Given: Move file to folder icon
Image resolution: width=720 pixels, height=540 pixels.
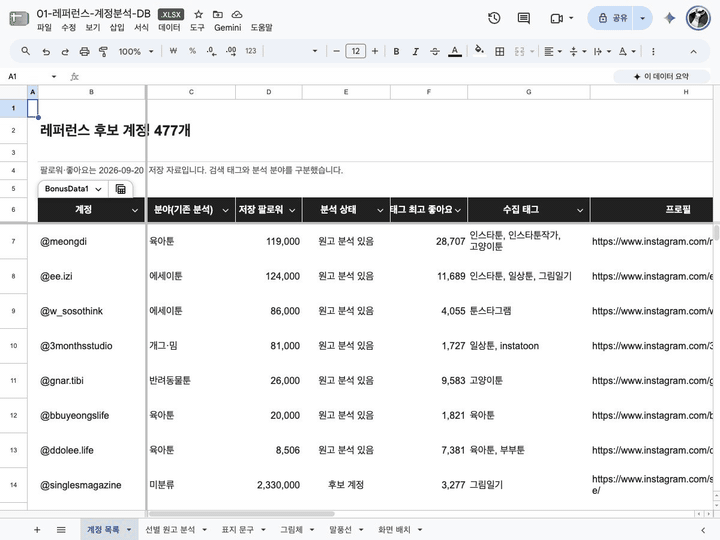Looking at the screenshot, I should [x=218, y=14].
